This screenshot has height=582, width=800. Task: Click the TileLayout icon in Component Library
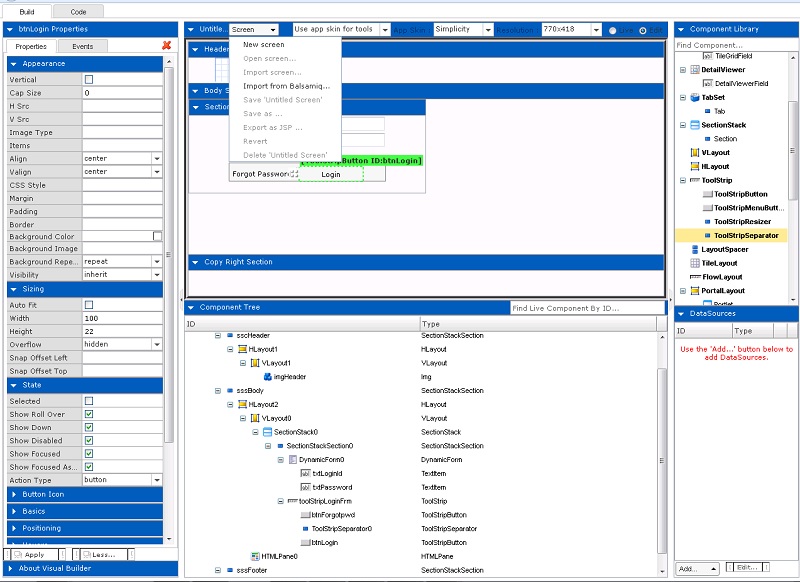tap(694, 262)
